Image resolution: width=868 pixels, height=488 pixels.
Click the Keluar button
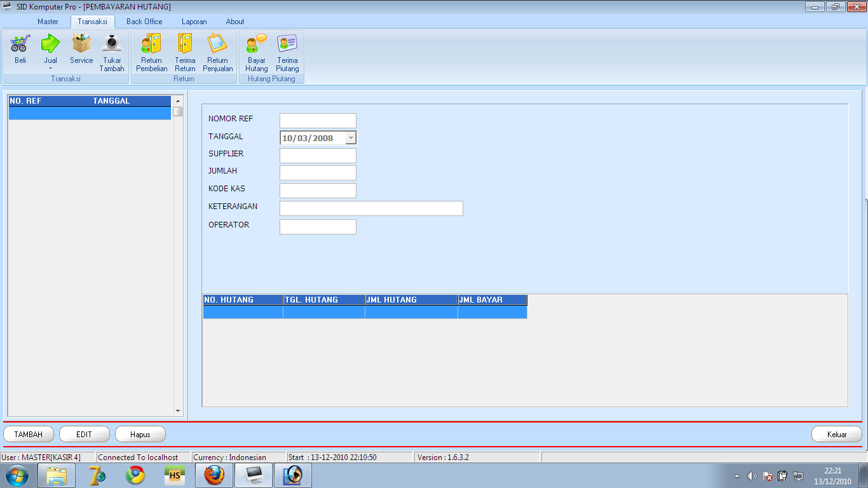(x=837, y=435)
